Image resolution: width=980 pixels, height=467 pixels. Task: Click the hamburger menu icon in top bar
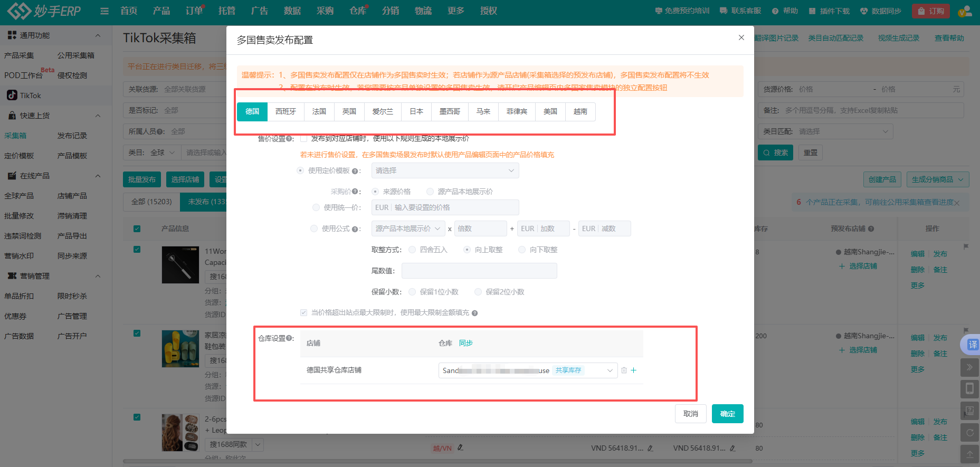[104, 11]
